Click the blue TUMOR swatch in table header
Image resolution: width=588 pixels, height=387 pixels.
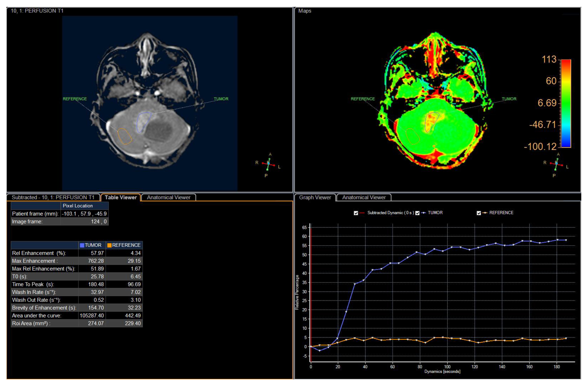82,245
